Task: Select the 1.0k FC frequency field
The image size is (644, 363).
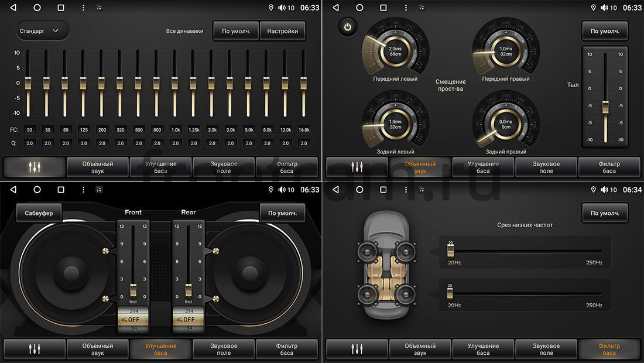Action: tap(175, 130)
